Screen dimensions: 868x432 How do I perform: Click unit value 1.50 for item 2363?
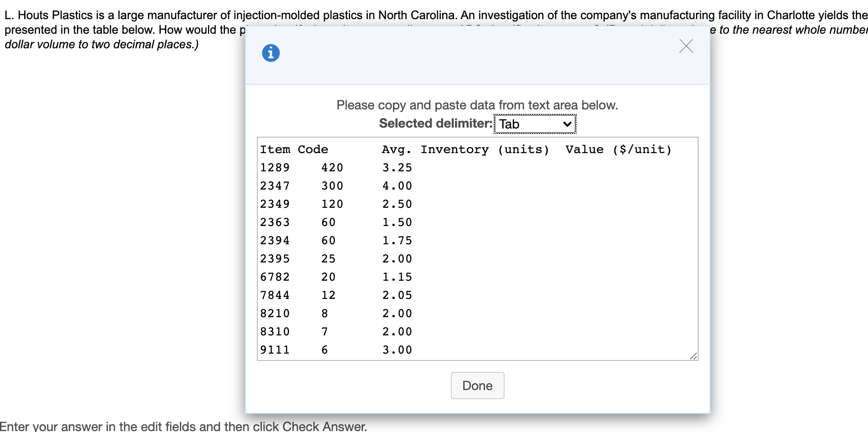[x=397, y=222]
